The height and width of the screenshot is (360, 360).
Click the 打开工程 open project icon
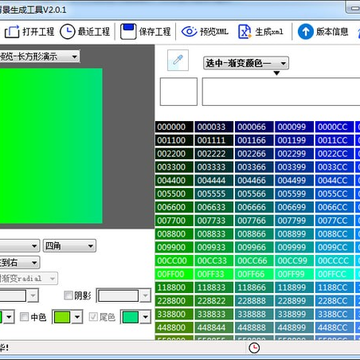tap(12, 32)
